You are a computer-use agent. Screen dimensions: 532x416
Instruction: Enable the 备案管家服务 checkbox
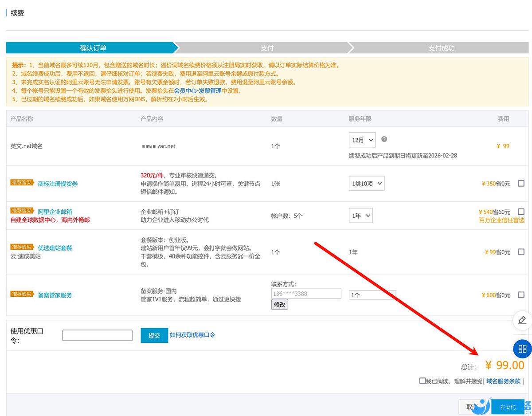coord(521,295)
